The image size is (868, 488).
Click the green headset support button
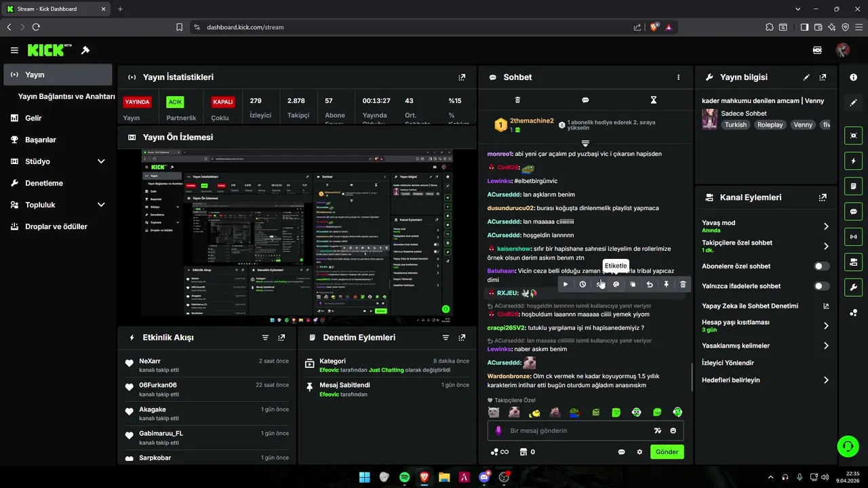tap(848, 446)
